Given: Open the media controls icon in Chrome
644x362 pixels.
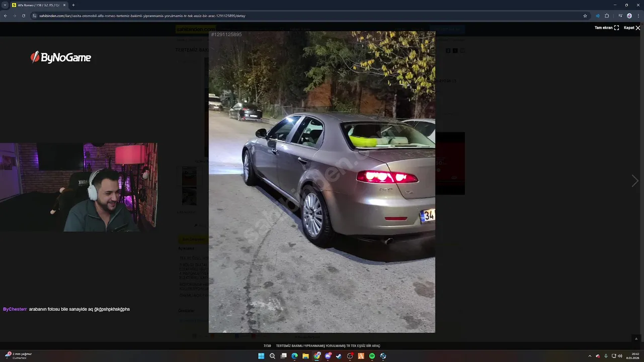Looking at the screenshot, I should [x=620, y=16].
